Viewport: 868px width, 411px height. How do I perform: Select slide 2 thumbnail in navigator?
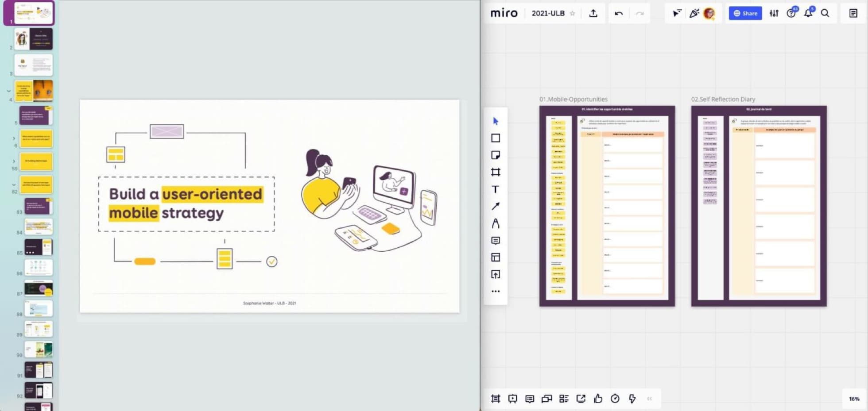click(34, 39)
